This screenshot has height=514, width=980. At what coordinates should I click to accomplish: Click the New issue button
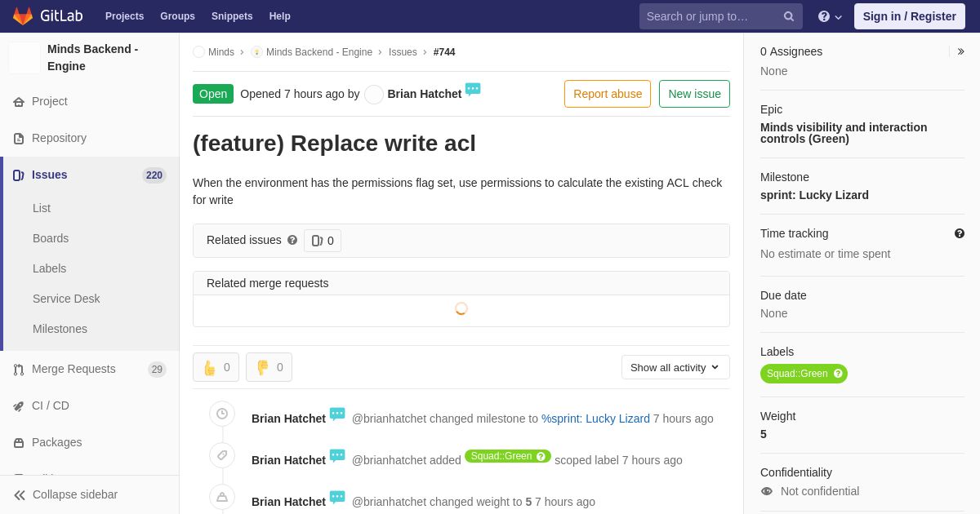694,94
